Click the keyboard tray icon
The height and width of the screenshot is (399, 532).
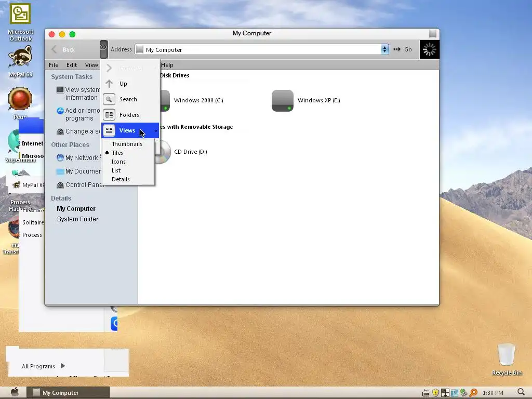tap(425, 393)
